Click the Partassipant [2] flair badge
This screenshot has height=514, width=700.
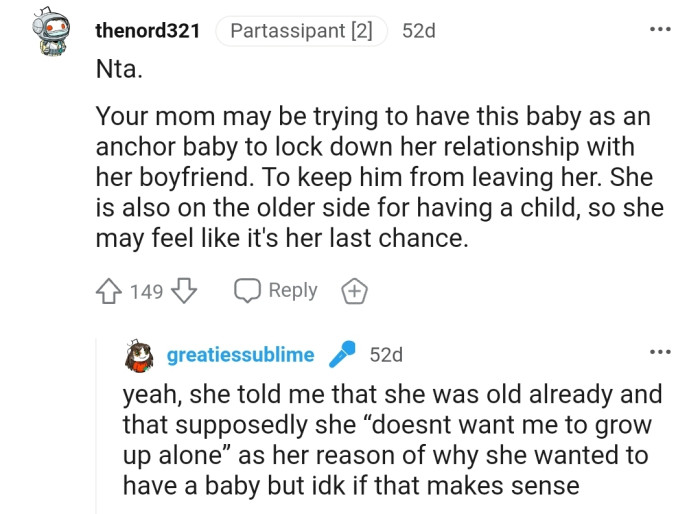click(301, 31)
